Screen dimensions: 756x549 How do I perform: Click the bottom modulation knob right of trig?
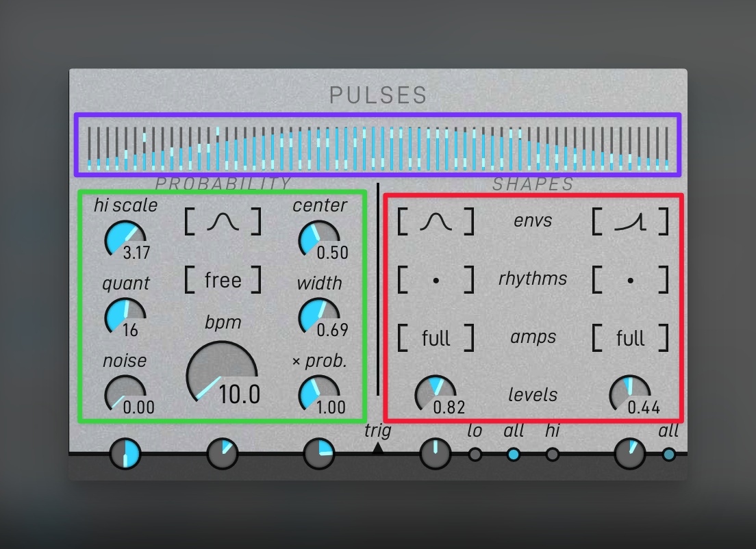[x=436, y=454]
